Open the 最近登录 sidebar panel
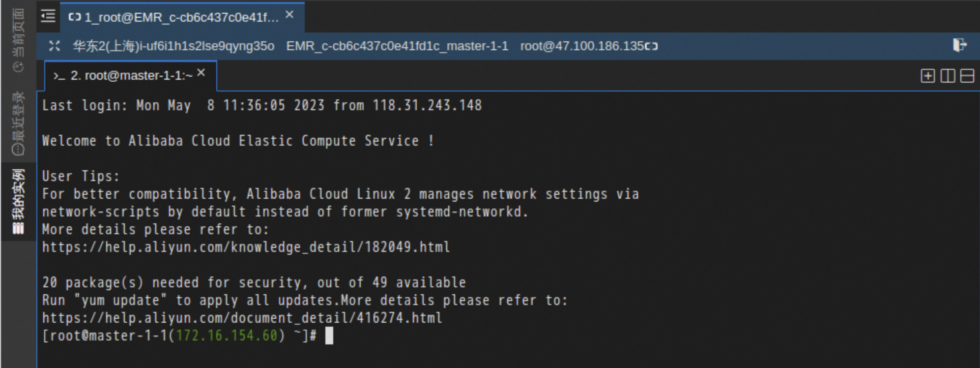Viewport: 980px width, 368px height. [x=18, y=123]
